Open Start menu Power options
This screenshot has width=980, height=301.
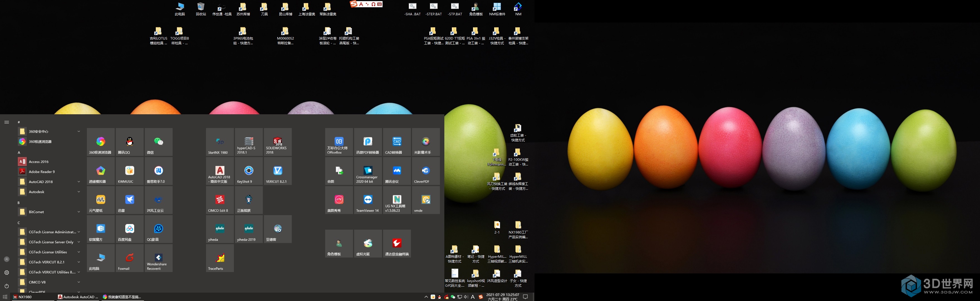pos(6,286)
